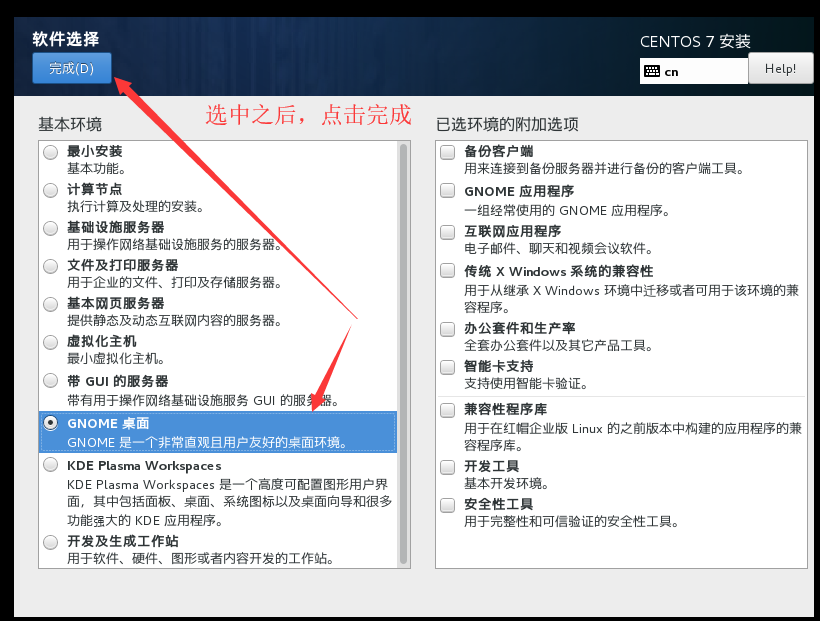
Task: Select 带 GUI 的服务器 option
Action: point(50,380)
